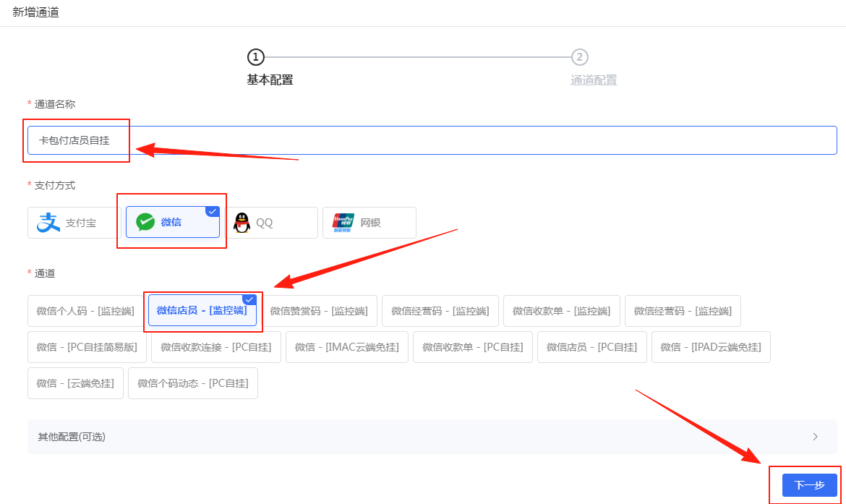This screenshot has width=846, height=504.
Task: Select the 微信 - [云端免挂] channel
Action: [x=74, y=383]
